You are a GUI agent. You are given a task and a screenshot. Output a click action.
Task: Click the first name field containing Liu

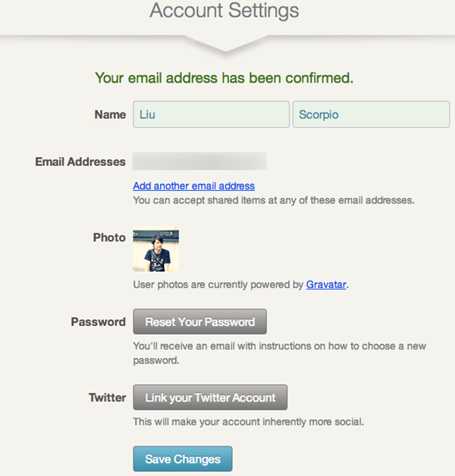pos(211,115)
